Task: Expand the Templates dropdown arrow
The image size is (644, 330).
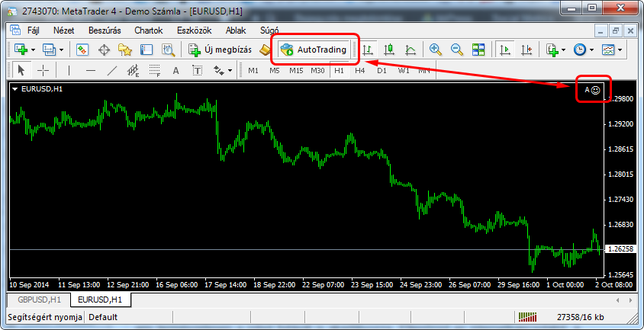Action: tap(620, 50)
